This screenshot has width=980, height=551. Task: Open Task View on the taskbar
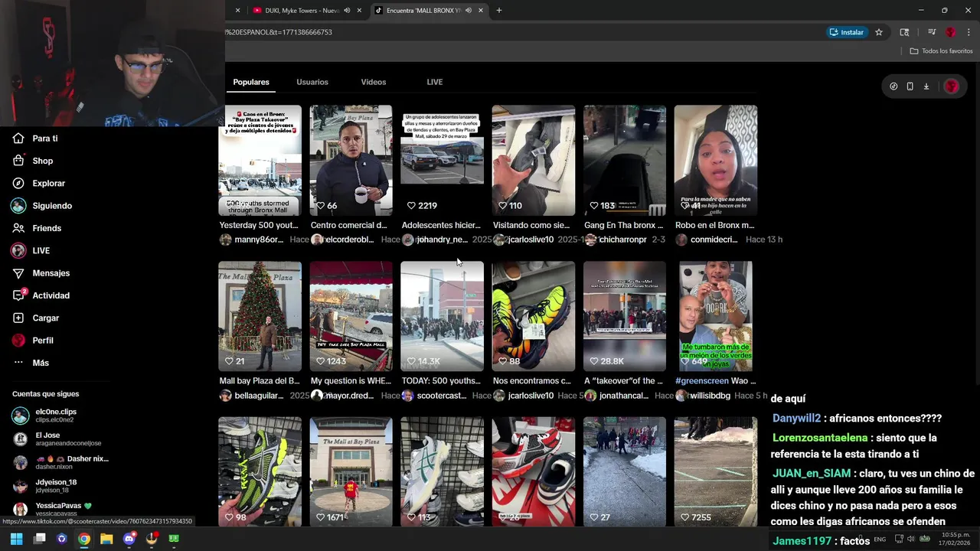39,539
